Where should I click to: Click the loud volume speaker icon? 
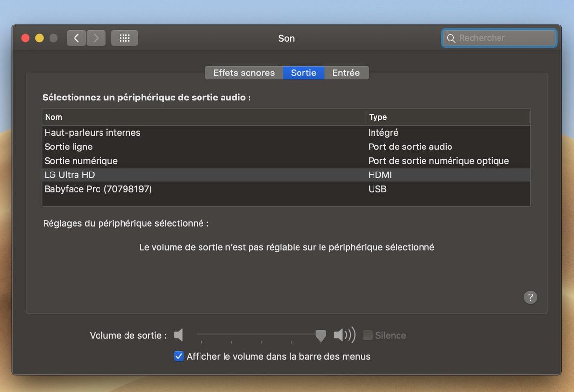[345, 335]
